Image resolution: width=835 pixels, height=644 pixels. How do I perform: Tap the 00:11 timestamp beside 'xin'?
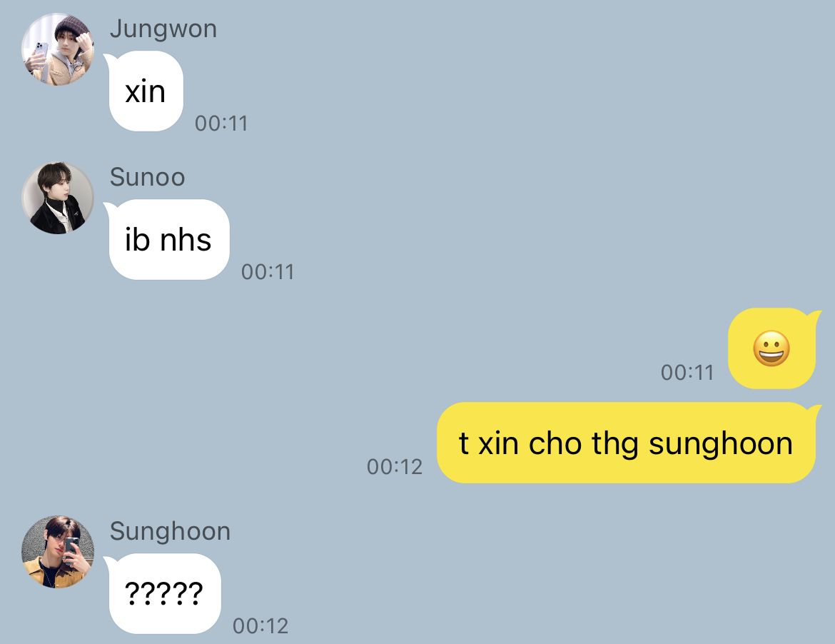point(221,124)
